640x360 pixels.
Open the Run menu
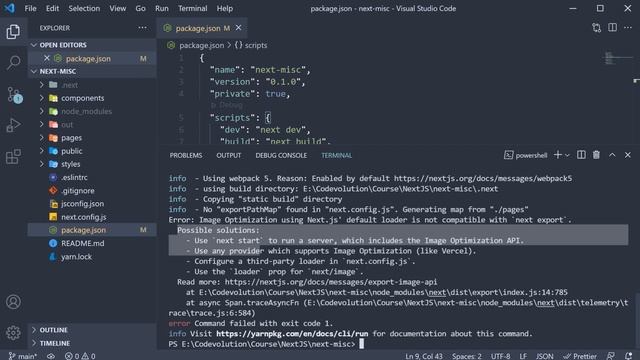pos(162,8)
